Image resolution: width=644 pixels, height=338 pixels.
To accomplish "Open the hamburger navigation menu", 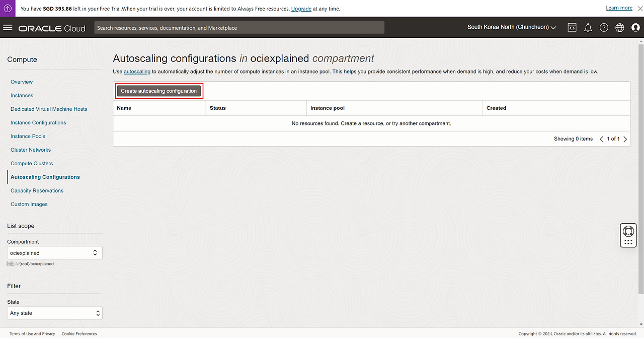I will [x=8, y=28].
